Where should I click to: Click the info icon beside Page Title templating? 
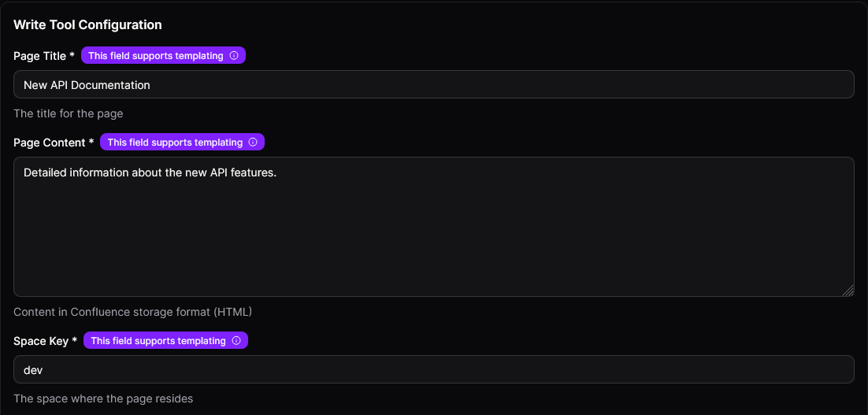coord(234,56)
